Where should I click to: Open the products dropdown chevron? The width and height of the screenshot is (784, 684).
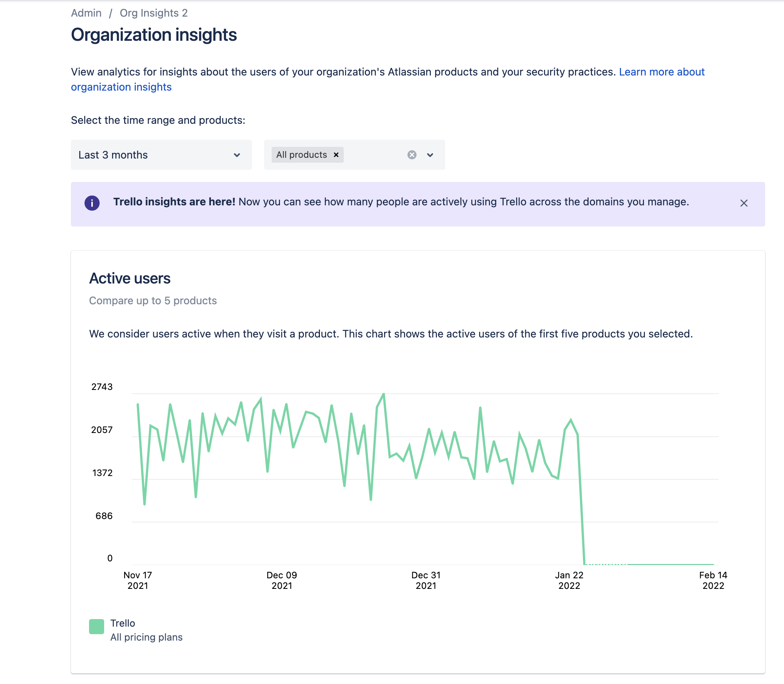tap(430, 155)
